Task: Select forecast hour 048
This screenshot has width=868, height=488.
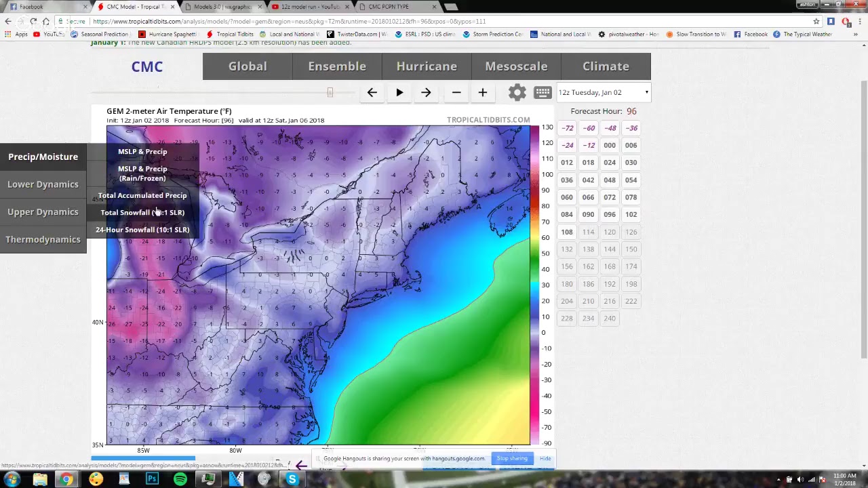Action: coord(610,180)
